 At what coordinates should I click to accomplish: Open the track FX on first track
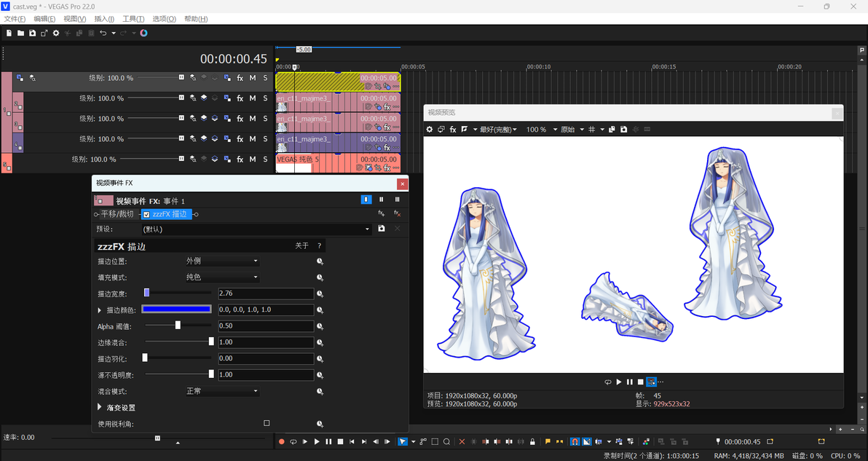pyautogui.click(x=240, y=78)
